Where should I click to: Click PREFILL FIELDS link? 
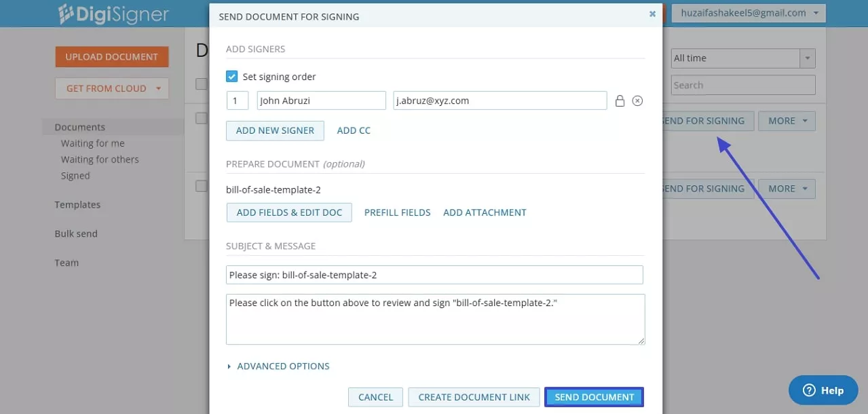pyautogui.click(x=397, y=212)
